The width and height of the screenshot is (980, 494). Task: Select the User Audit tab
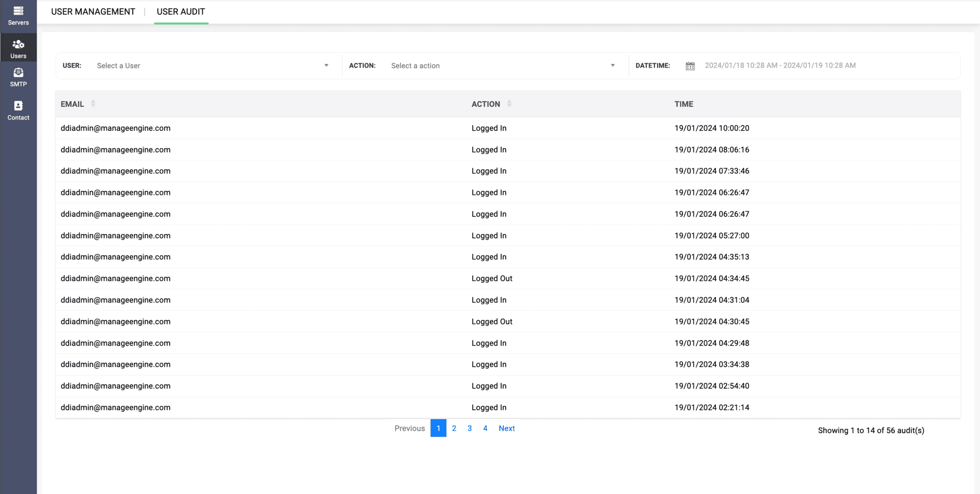coord(181,12)
